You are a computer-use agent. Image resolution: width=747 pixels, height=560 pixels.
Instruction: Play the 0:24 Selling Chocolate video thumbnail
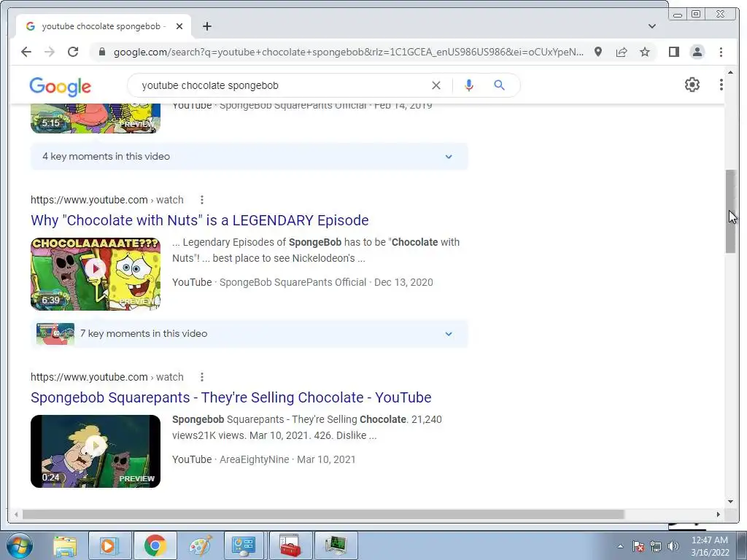(96, 451)
